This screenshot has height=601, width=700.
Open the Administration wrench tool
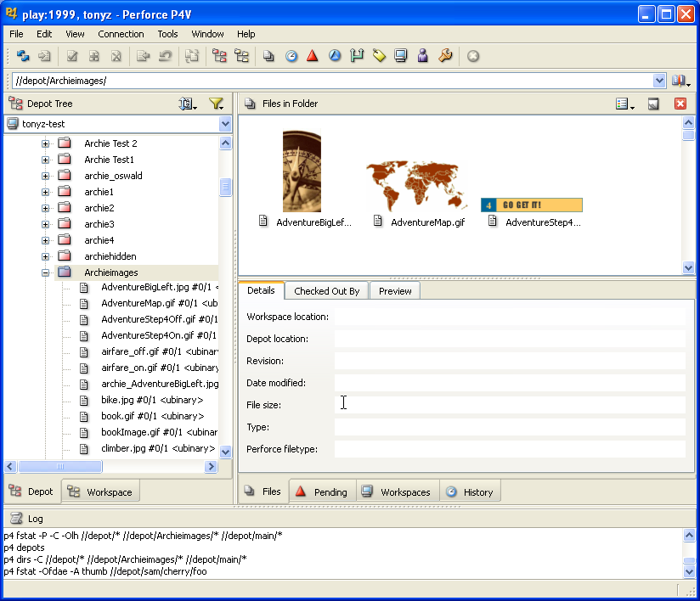tap(444, 56)
